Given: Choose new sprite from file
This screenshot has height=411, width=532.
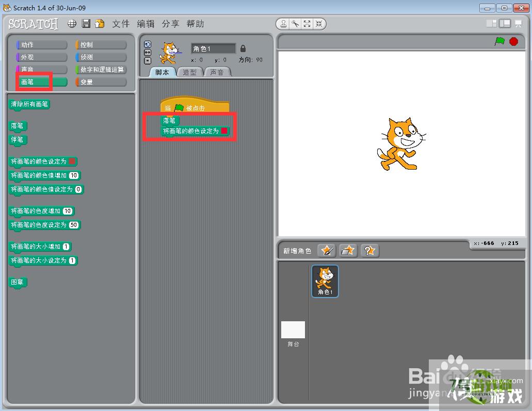Looking at the screenshot, I should point(348,251).
